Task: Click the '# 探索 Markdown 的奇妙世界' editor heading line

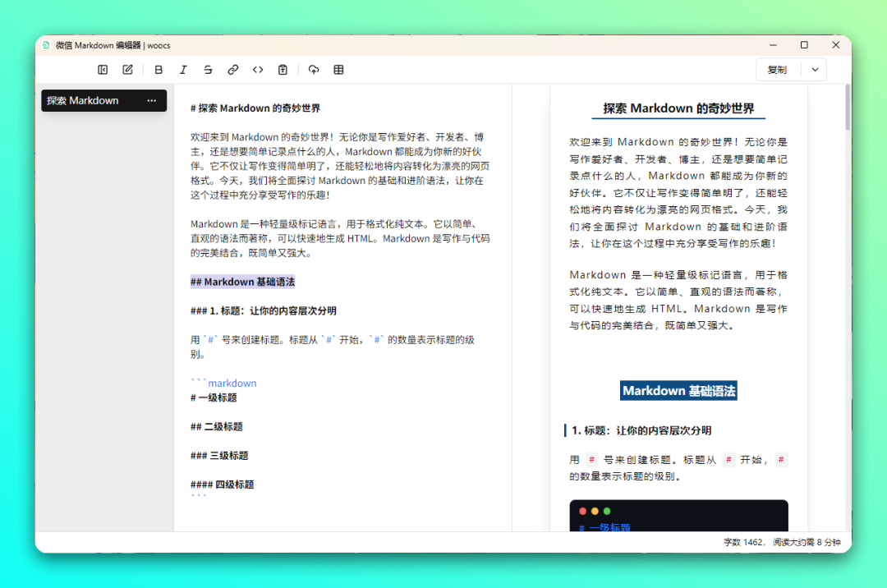Action: 255,108
